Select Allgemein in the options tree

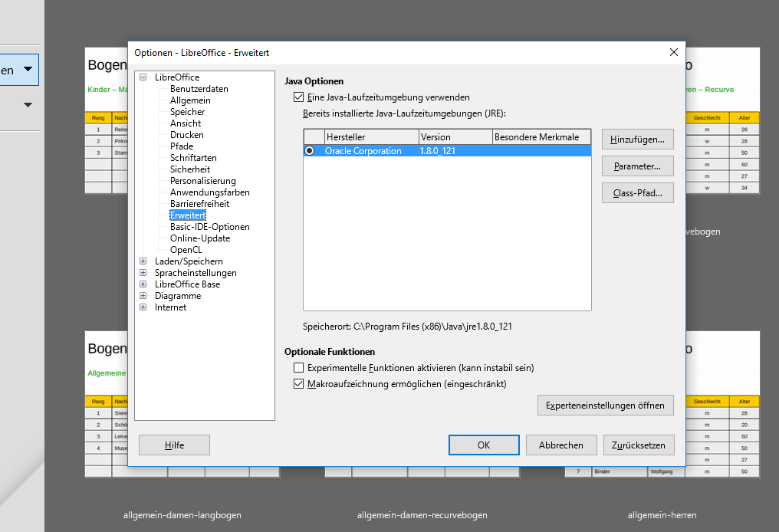(x=190, y=100)
